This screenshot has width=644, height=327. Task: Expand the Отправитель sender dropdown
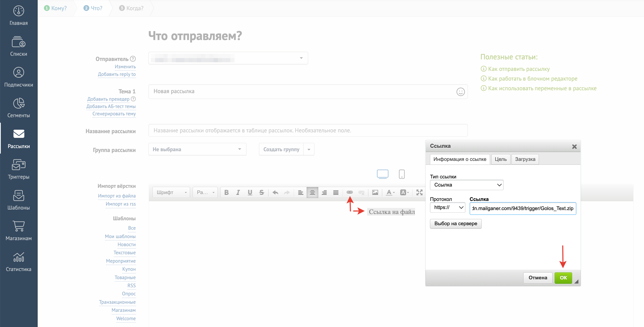[x=228, y=58]
